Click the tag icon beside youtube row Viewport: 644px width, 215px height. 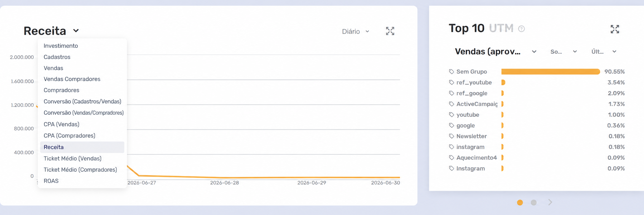tap(451, 115)
